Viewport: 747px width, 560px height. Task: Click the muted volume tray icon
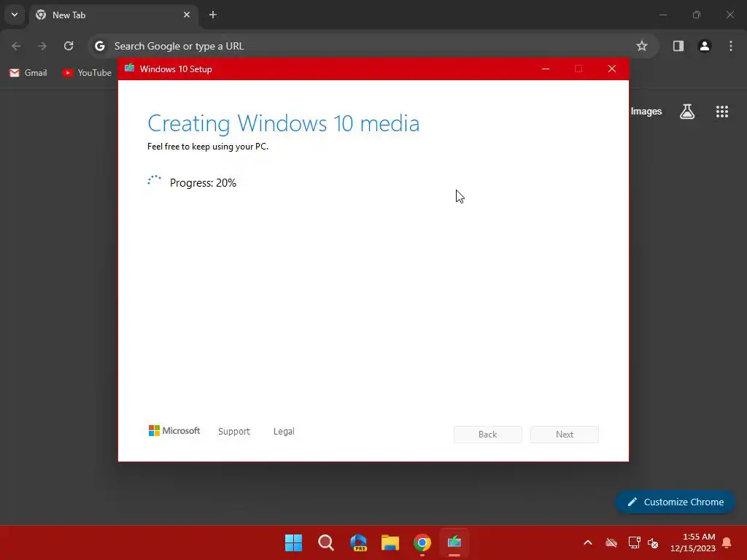pyautogui.click(x=653, y=542)
